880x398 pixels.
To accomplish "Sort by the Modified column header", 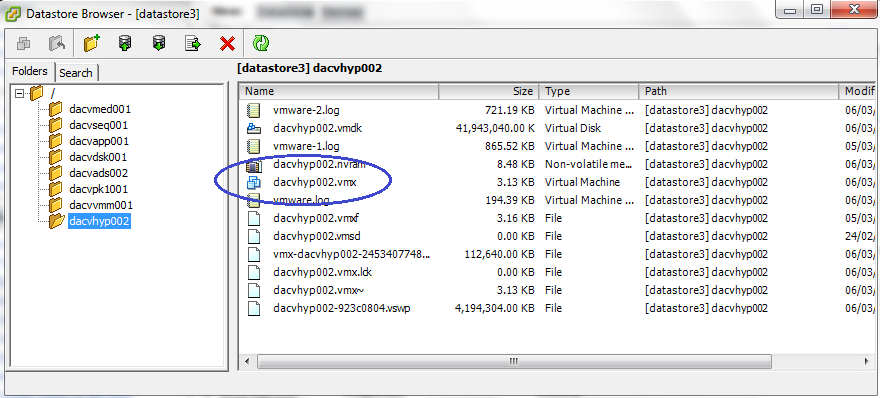I will point(857,91).
